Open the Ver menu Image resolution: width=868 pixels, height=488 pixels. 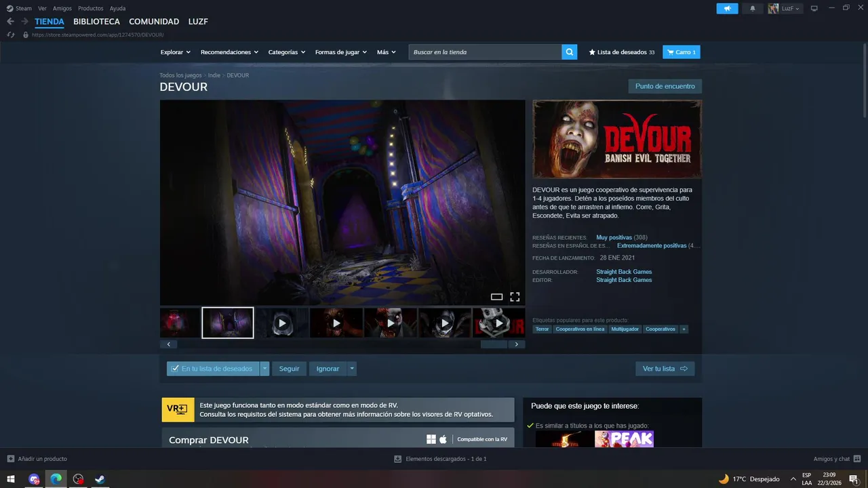pyautogui.click(x=43, y=8)
